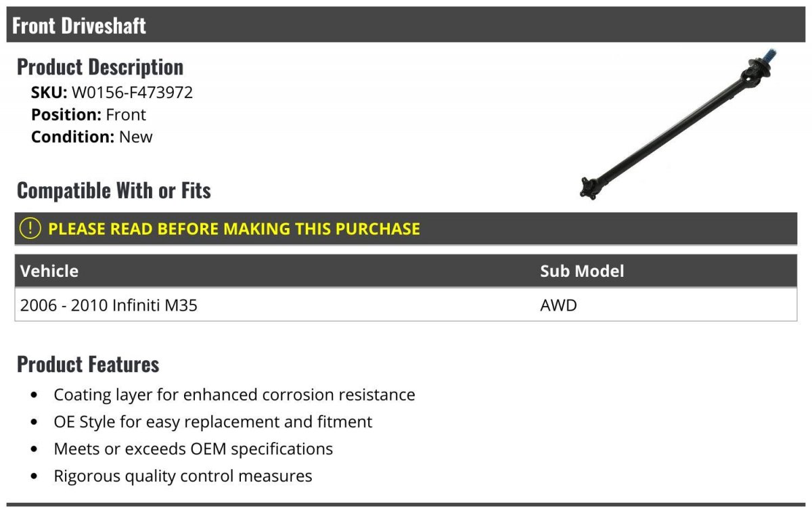The width and height of the screenshot is (812, 513).
Task: Click Meets or exceeds OEM specifications bullet
Action: (194, 449)
